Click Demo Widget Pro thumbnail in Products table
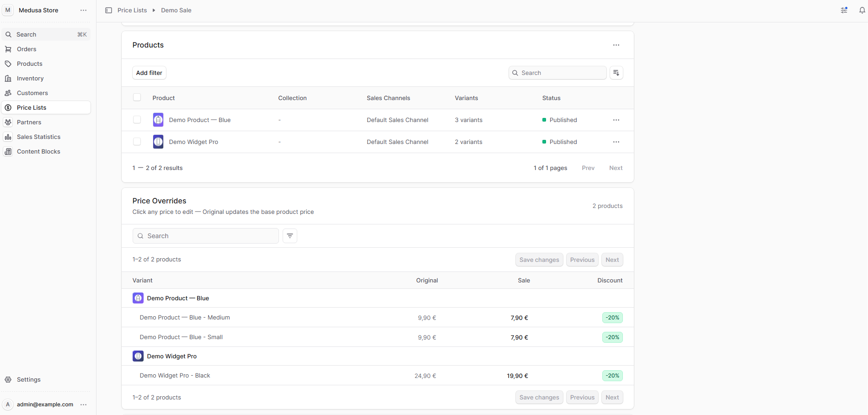The image size is (868, 415). pyautogui.click(x=158, y=142)
